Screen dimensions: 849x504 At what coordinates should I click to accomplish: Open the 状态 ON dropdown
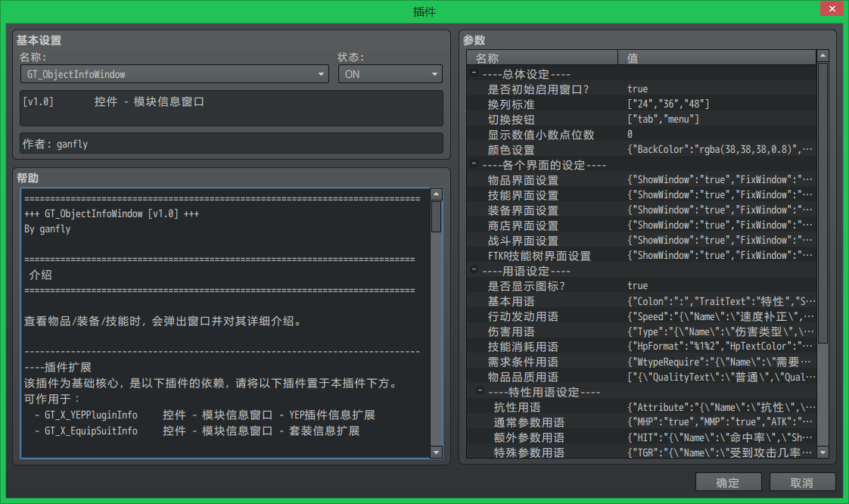click(390, 74)
